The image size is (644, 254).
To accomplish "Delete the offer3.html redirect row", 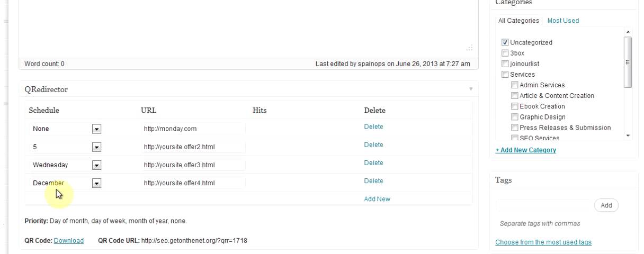I will (x=373, y=163).
